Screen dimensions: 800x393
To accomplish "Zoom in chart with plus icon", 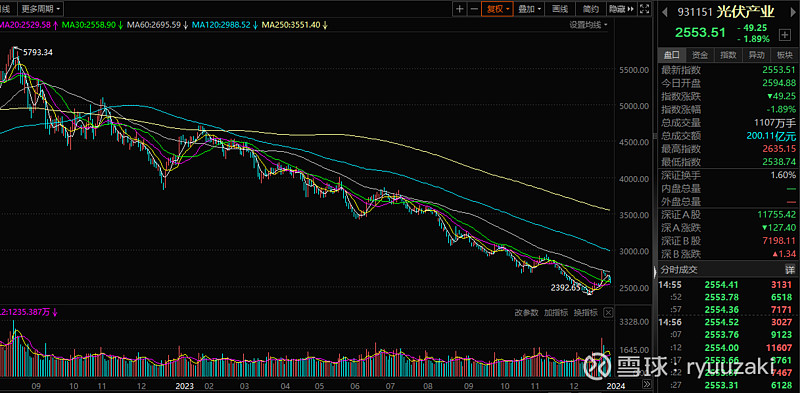I will click(x=460, y=9).
